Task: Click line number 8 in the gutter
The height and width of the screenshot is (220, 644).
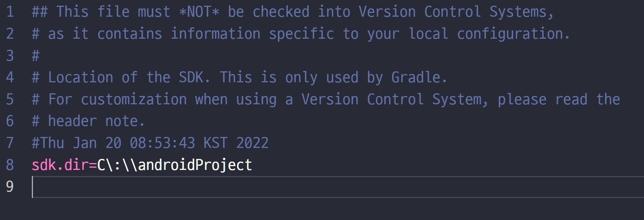Action: [10, 165]
